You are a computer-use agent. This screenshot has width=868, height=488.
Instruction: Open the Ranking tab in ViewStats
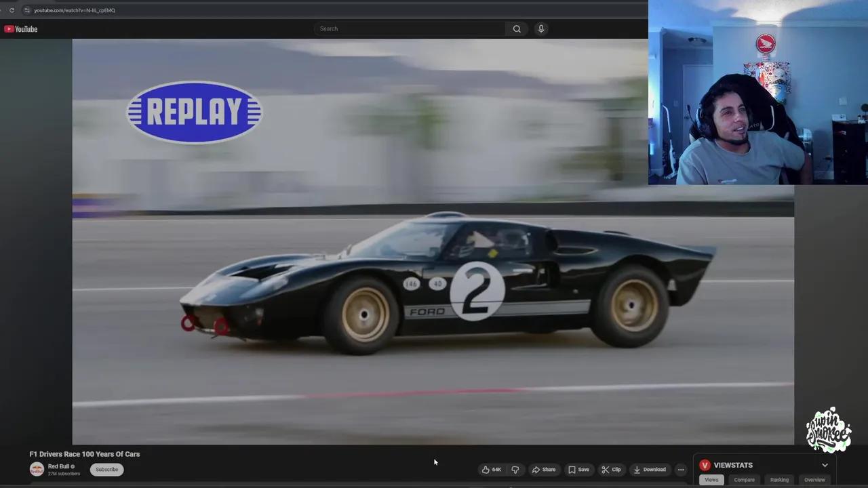pos(779,480)
